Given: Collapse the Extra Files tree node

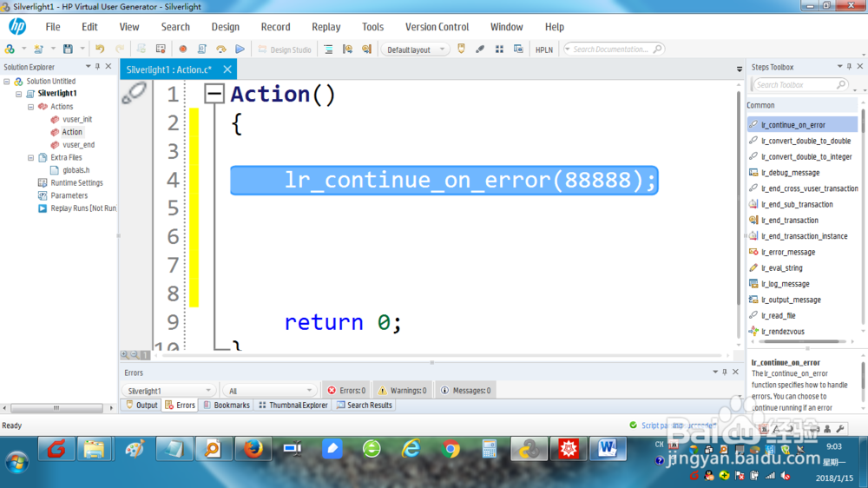Looking at the screenshot, I should 31,158.
